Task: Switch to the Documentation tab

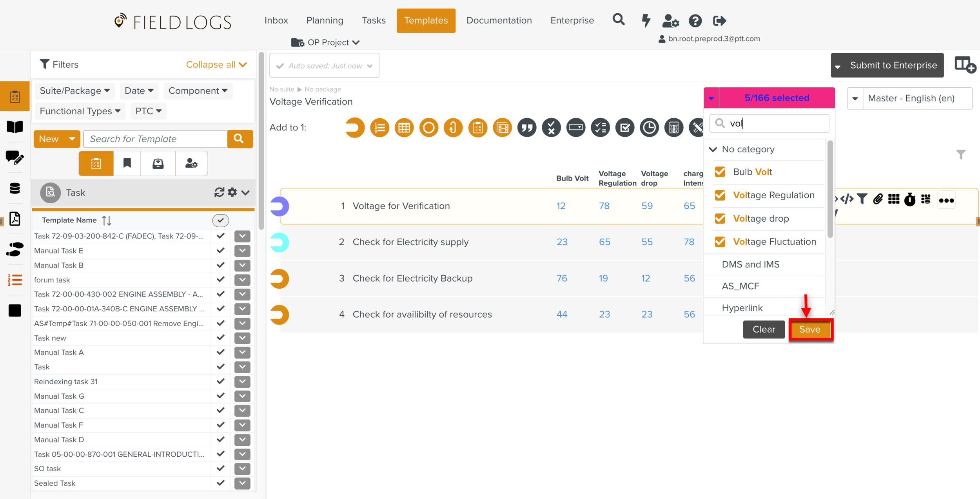Action: (x=499, y=20)
